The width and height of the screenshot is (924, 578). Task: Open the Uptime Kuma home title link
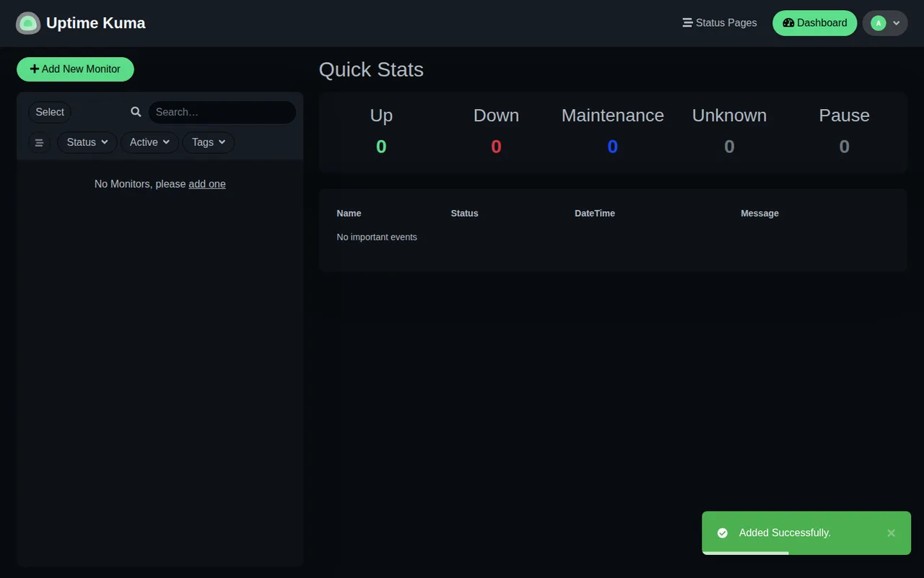tap(95, 23)
